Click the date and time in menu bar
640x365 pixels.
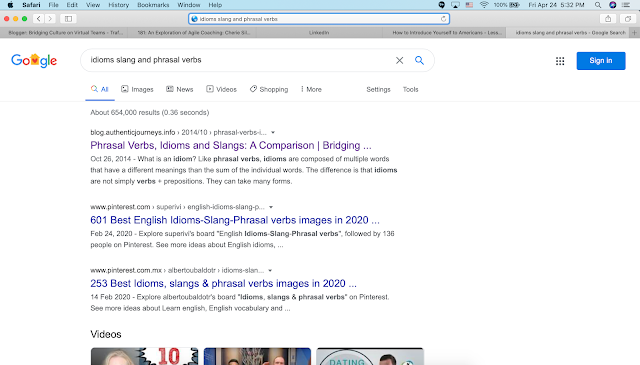click(556, 5)
